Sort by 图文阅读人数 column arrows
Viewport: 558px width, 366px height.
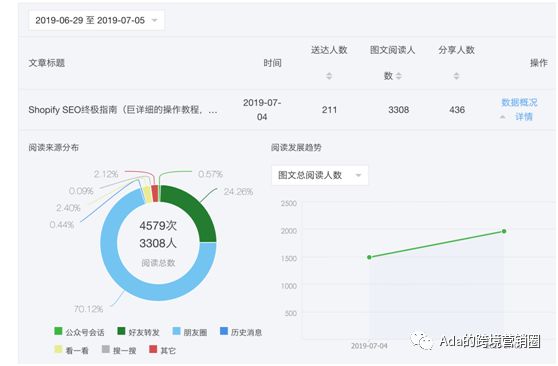pyautogui.click(x=399, y=76)
